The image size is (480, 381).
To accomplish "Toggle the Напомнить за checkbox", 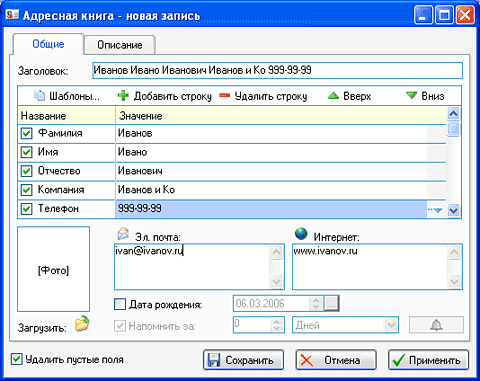I will coord(120,326).
